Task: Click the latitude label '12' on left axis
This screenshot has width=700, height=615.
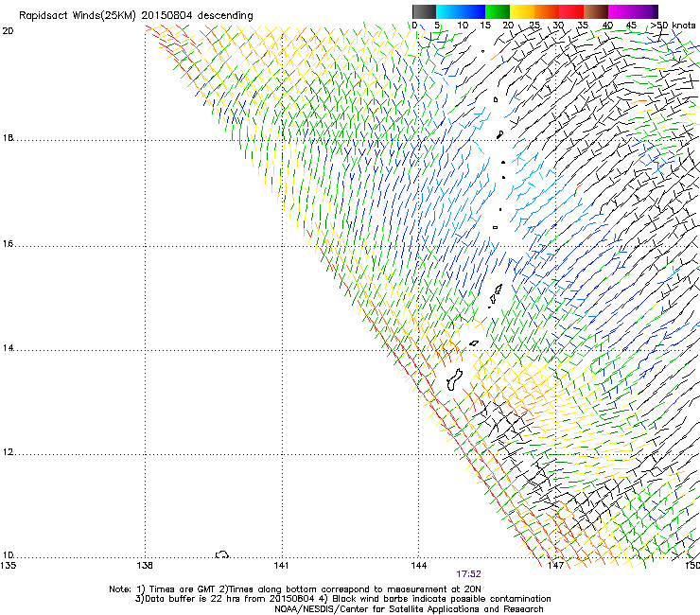Action: (x=8, y=452)
